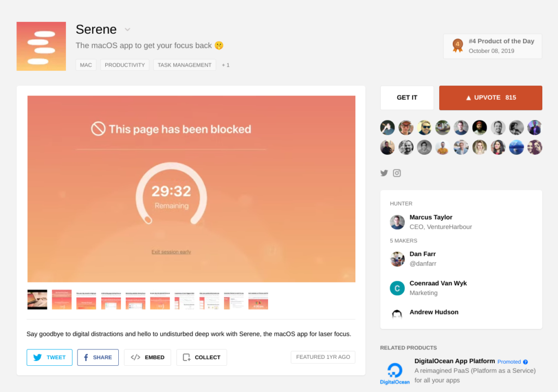
Task: Select the MAC topic tag
Action: tap(86, 65)
